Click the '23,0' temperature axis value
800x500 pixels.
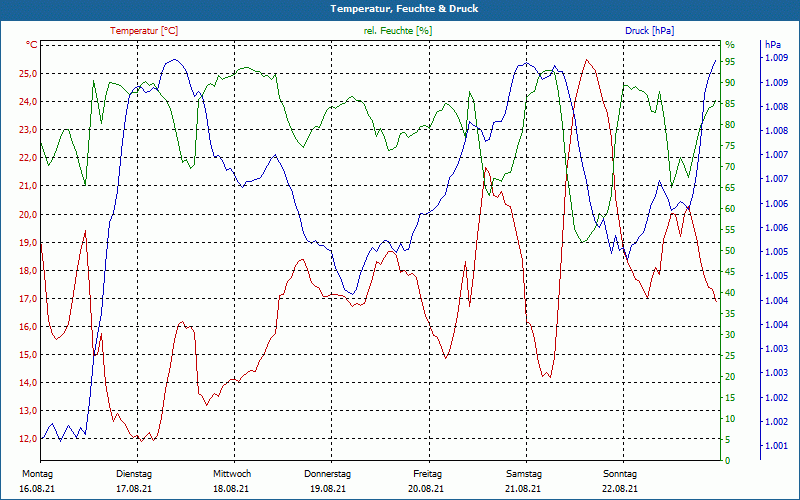[28, 130]
